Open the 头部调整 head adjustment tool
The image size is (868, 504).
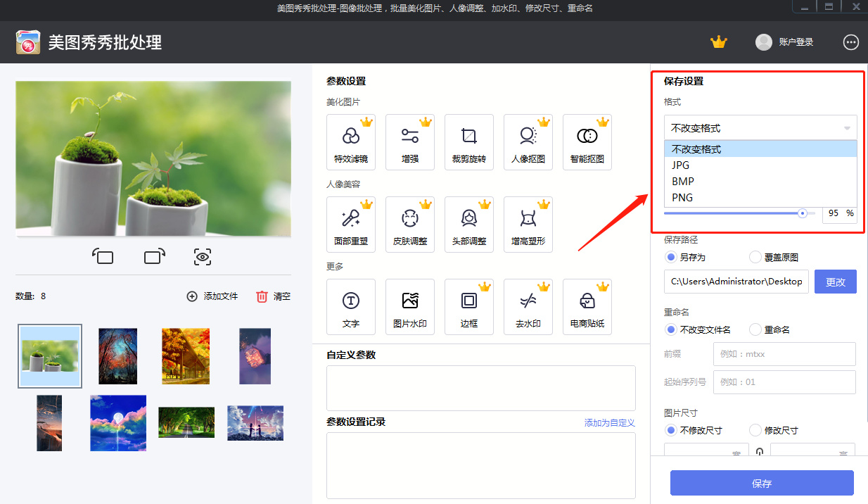pos(469,225)
